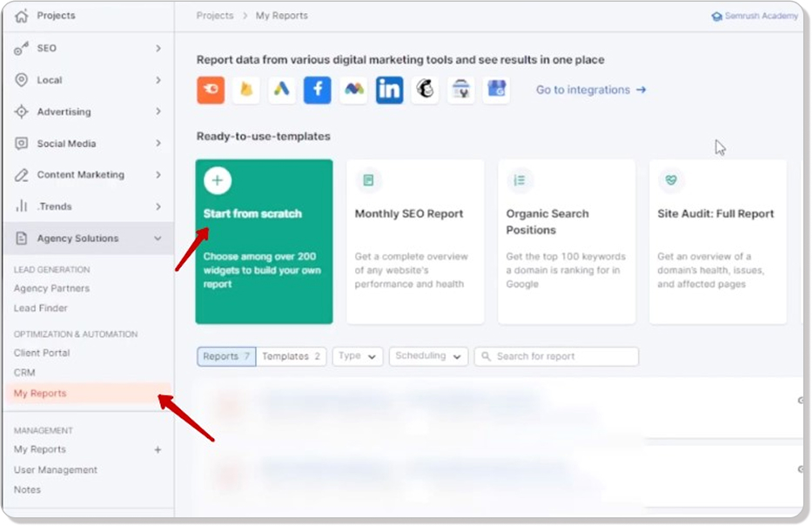Open the Facebook integration icon
Viewport: 812px width, 526px height.
click(x=318, y=90)
